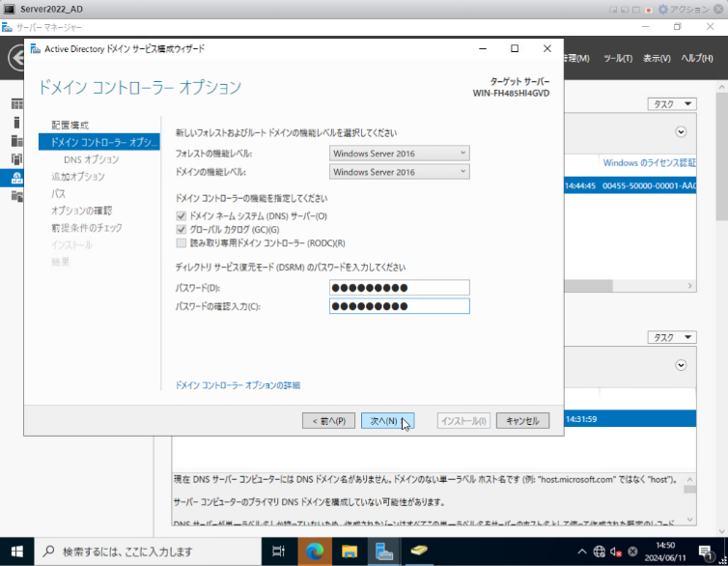Go to 配置構成 wizard step
The image size is (728, 566).
coord(70,126)
